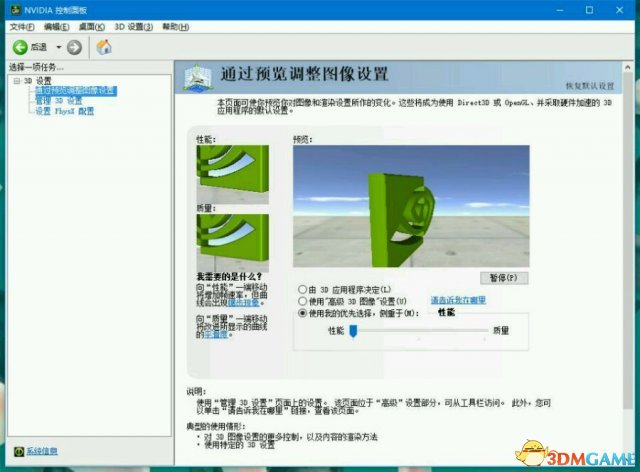Click the performance-quality slider thumb
Viewport: 640px width, 472px height.
(x=353, y=331)
